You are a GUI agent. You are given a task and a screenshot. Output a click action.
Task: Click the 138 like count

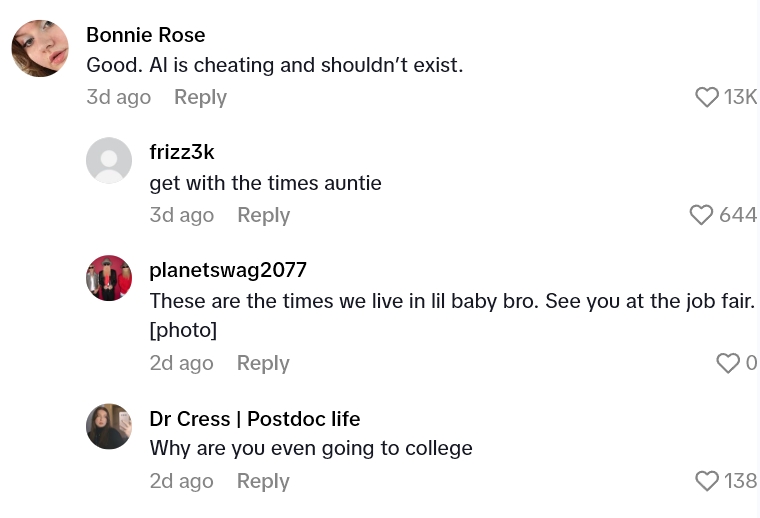point(740,481)
